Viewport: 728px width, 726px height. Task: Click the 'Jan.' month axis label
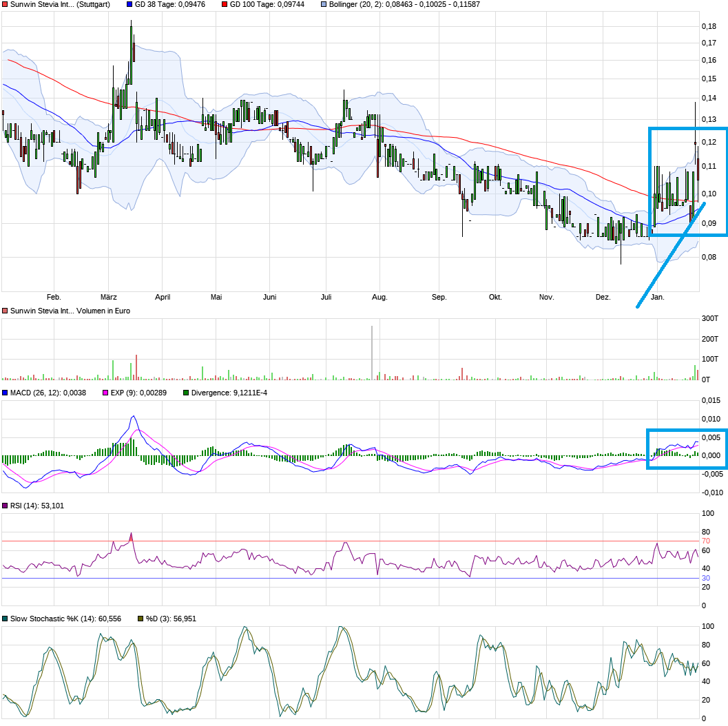(x=658, y=297)
